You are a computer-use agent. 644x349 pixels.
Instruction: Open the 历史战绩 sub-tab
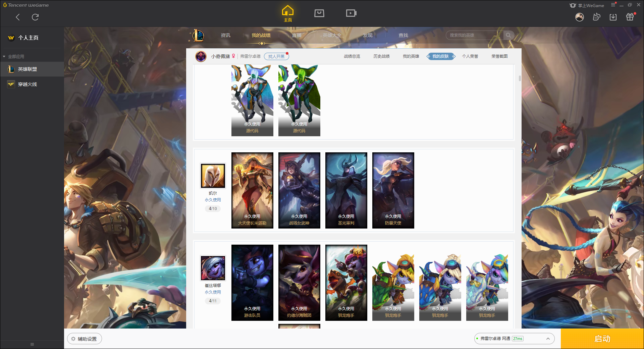pos(381,56)
